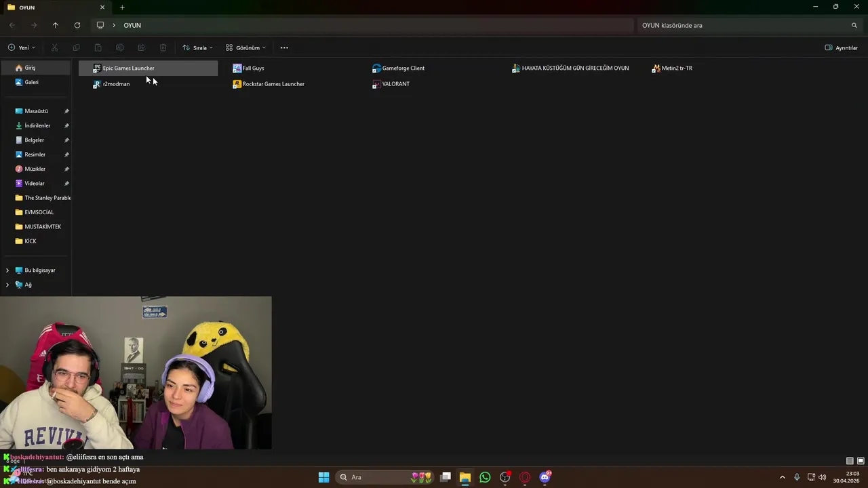Select the Gameforge Client shortcut
This screenshot has height=488, width=868.
pos(399,68)
